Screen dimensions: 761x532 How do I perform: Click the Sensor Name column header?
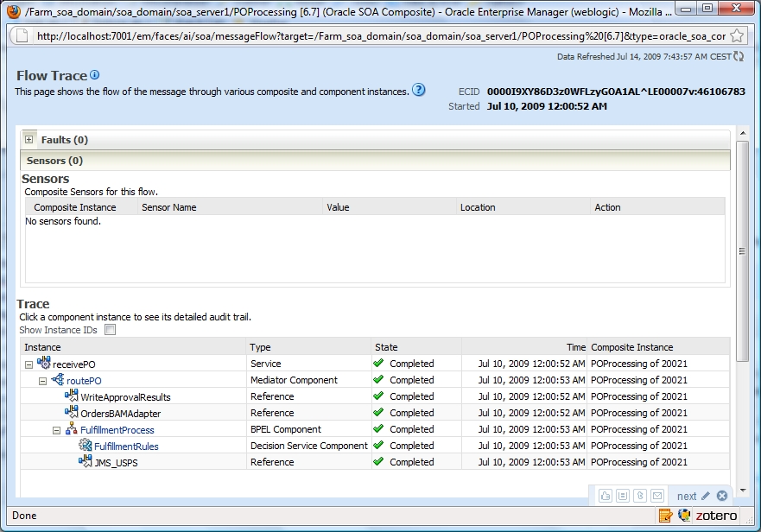point(230,207)
